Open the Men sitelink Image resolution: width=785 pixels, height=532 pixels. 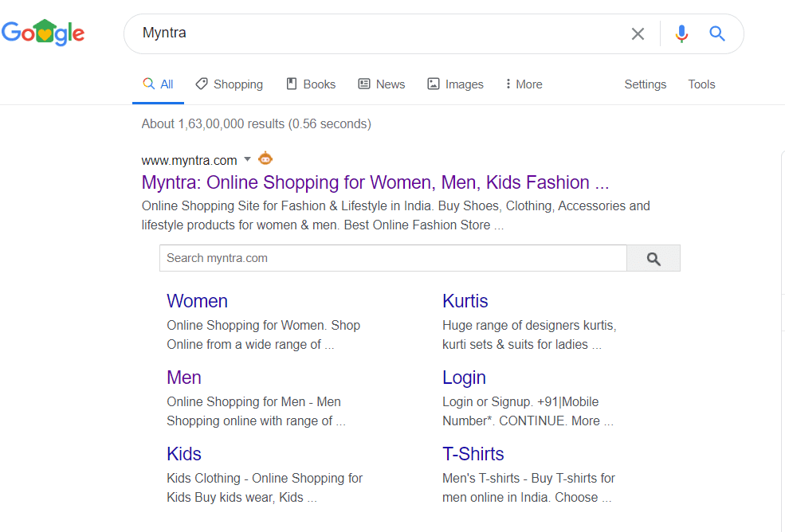[x=184, y=377]
